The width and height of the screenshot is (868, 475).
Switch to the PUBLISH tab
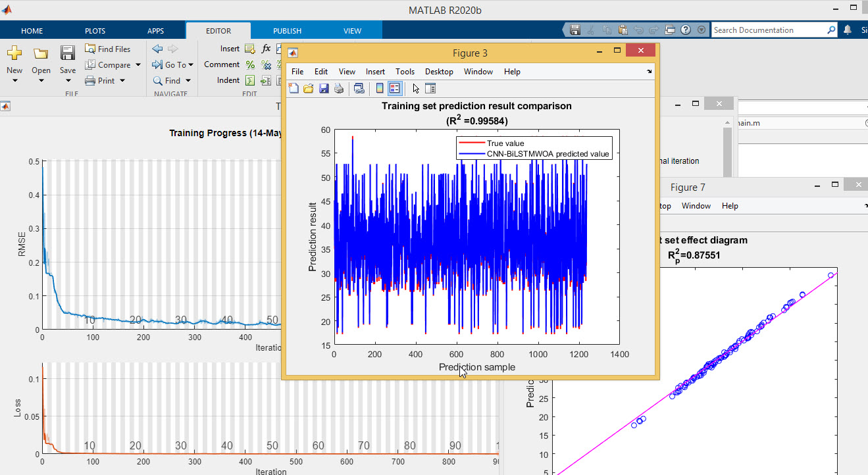pos(288,31)
